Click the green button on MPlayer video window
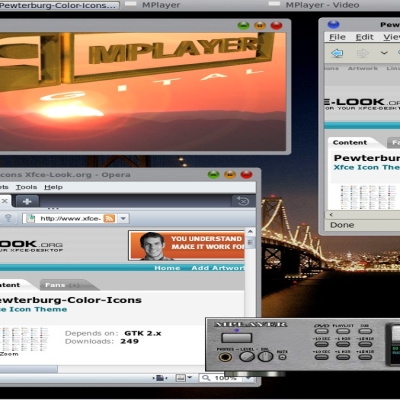The image size is (400, 400). click(243, 25)
